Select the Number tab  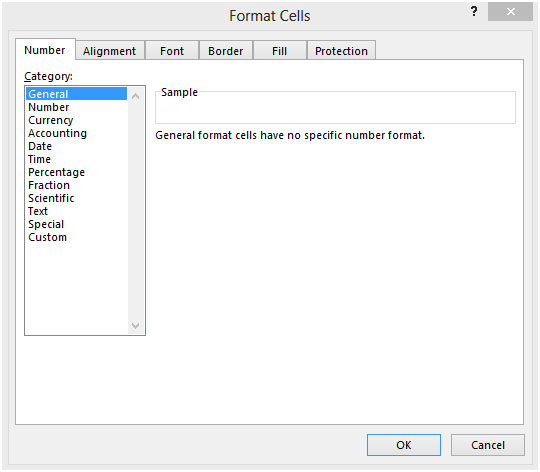click(x=45, y=50)
